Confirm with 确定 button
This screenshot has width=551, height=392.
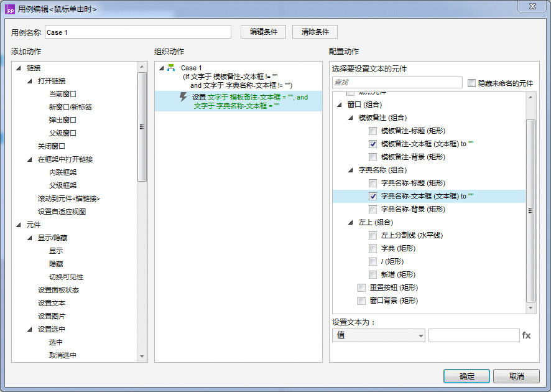(x=466, y=376)
